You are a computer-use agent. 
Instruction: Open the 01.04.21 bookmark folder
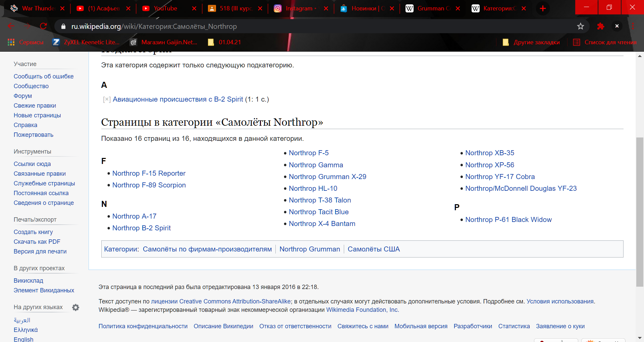tap(224, 42)
